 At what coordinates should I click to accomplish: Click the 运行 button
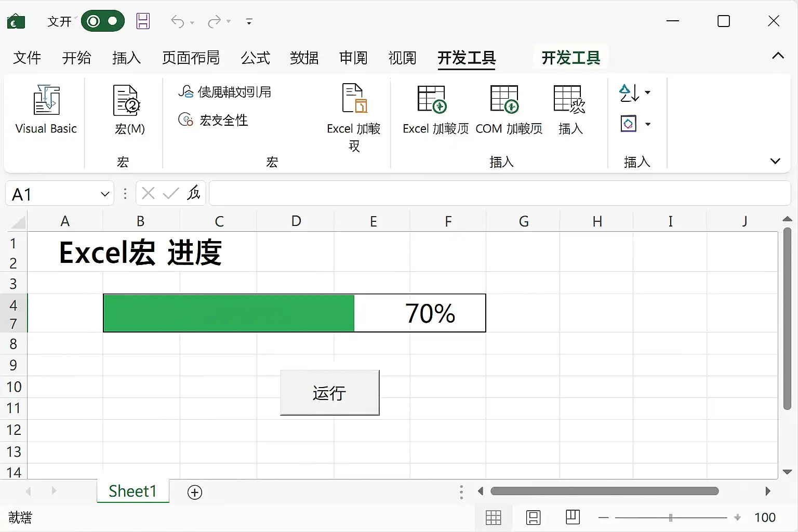330,393
